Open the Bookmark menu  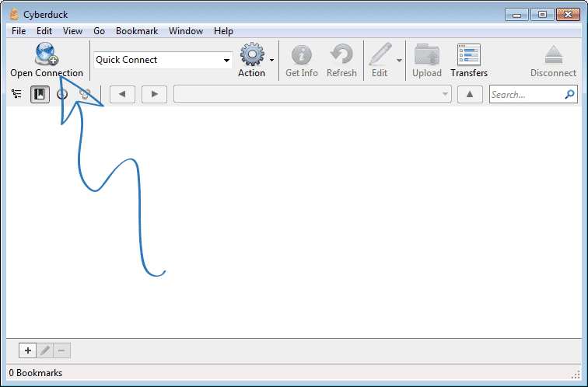point(137,31)
